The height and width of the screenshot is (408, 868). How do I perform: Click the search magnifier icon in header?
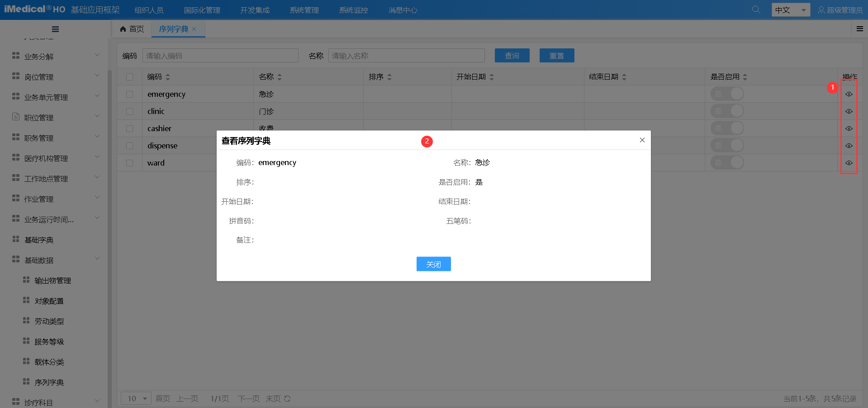[756, 9]
